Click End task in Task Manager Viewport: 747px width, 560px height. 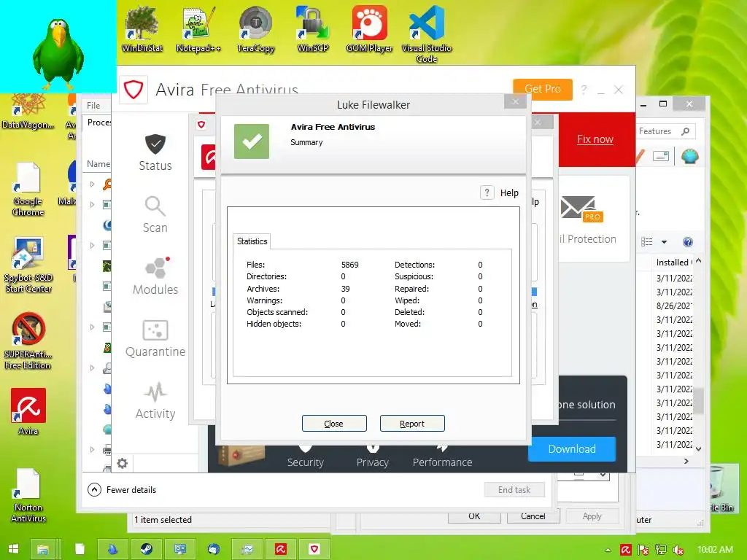click(514, 489)
